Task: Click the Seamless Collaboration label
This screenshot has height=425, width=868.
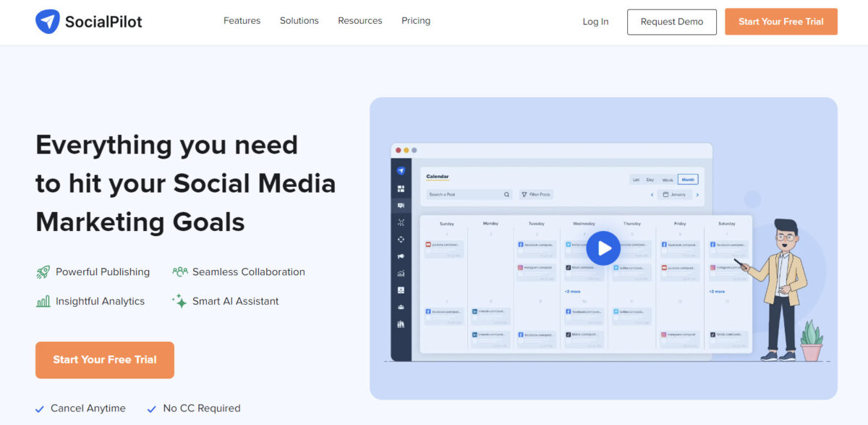Action: tap(249, 272)
